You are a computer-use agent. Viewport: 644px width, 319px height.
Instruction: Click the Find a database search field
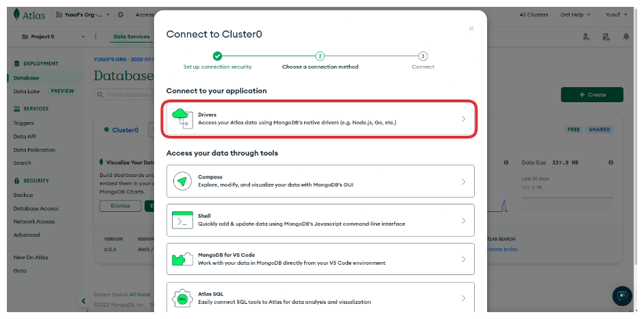coord(123,95)
